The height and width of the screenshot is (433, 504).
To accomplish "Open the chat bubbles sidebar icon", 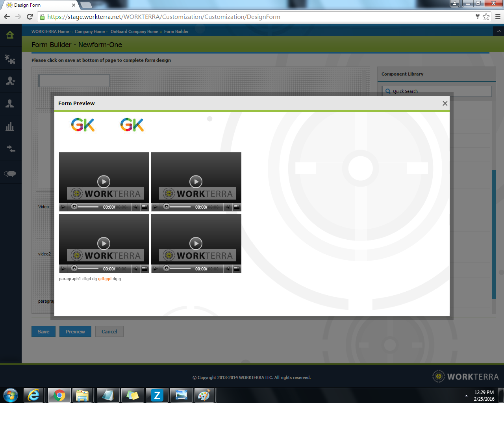I will pyautogui.click(x=10, y=174).
